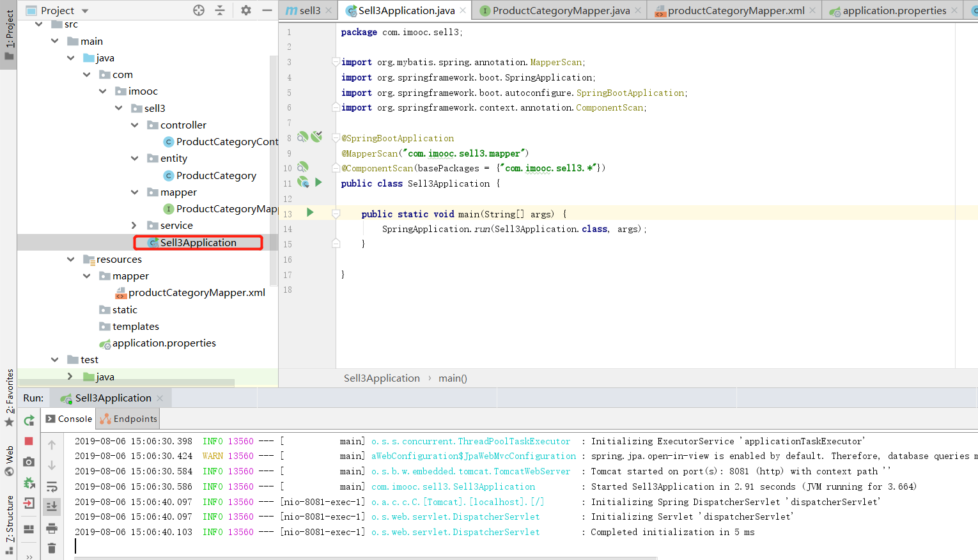The image size is (978, 560).
Task: Open the Web tool window from side strip
Action: [9, 460]
